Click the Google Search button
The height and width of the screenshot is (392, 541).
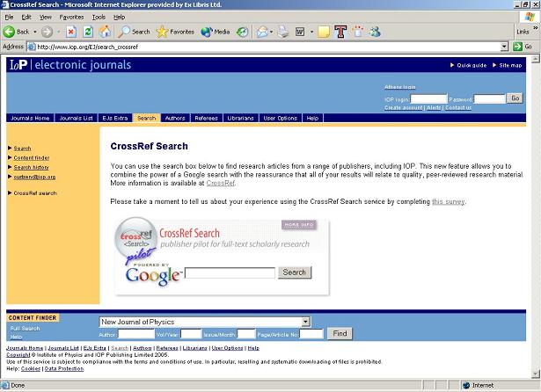[x=295, y=272]
